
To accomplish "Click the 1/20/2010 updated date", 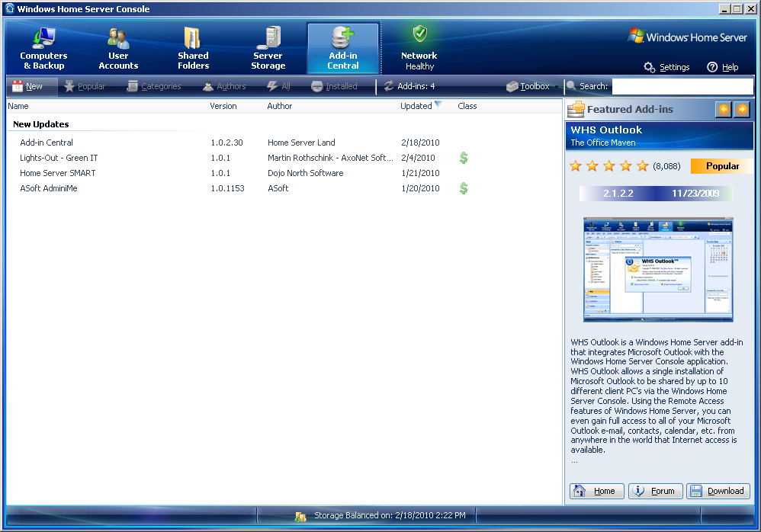I will click(x=420, y=188).
